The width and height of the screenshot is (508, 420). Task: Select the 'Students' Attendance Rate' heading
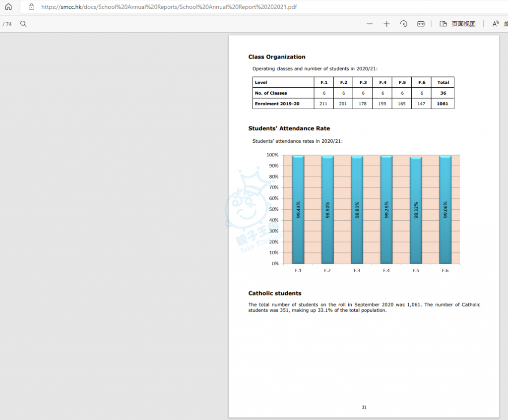289,128
